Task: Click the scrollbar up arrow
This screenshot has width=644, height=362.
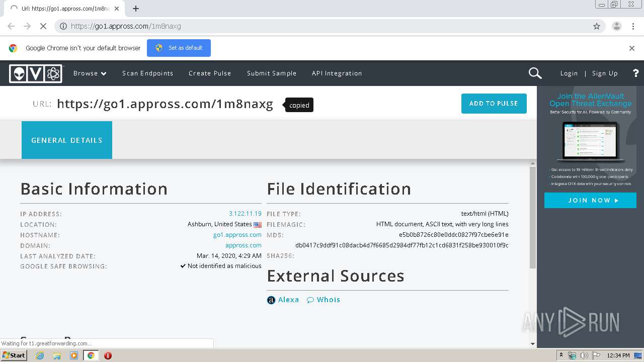Action: coord(533,163)
